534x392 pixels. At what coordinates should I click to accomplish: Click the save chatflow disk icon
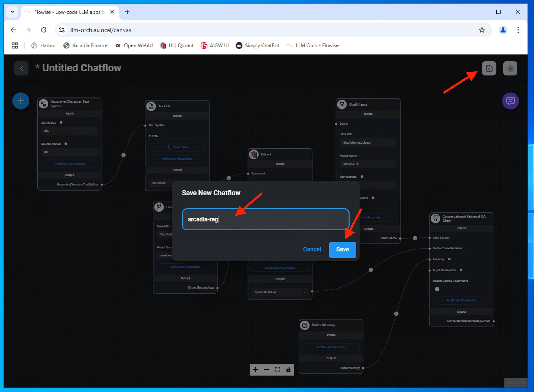pos(489,69)
